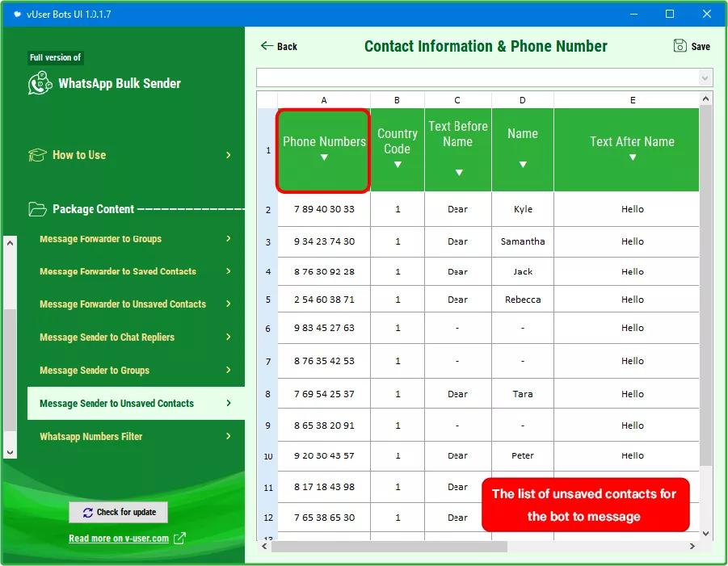The width and height of the screenshot is (728, 566).
Task: Click the Save text button
Action: click(x=701, y=46)
